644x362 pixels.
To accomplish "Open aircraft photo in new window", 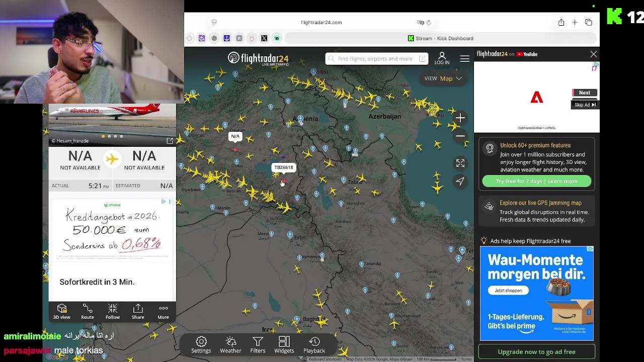I will click(x=170, y=141).
